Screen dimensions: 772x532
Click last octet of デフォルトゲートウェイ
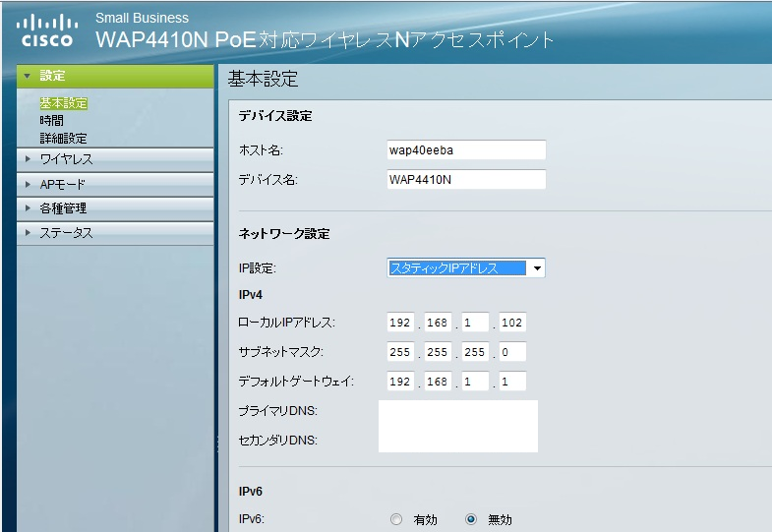(512, 381)
